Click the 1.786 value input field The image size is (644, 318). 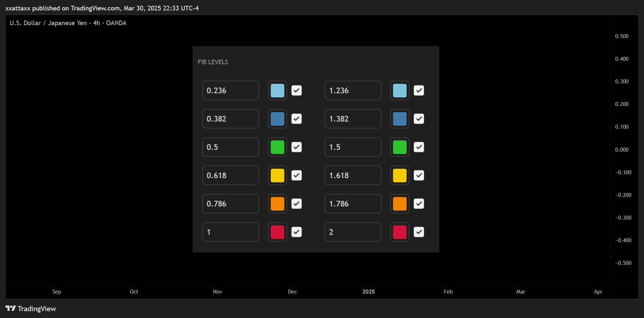click(353, 204)
